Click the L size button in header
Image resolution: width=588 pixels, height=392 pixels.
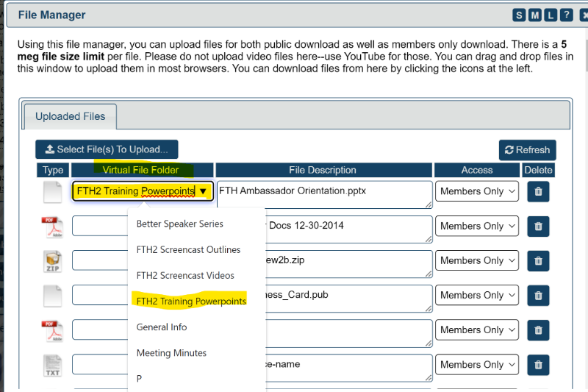click(x=549, y=15)
